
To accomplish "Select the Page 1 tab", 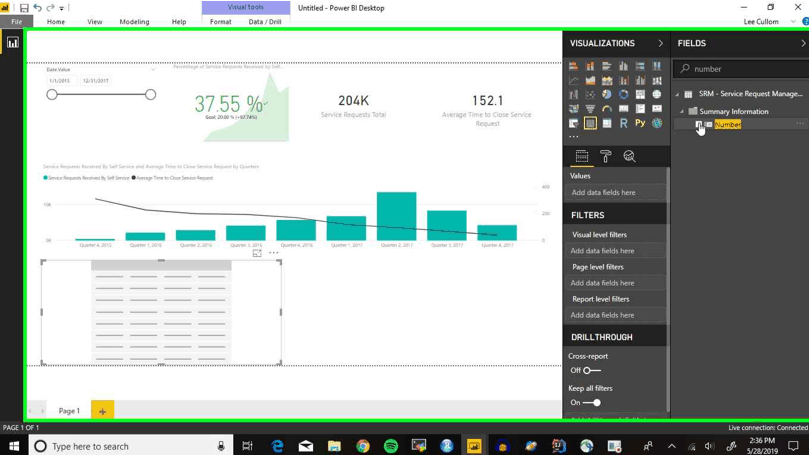I will tap(69, 411).
